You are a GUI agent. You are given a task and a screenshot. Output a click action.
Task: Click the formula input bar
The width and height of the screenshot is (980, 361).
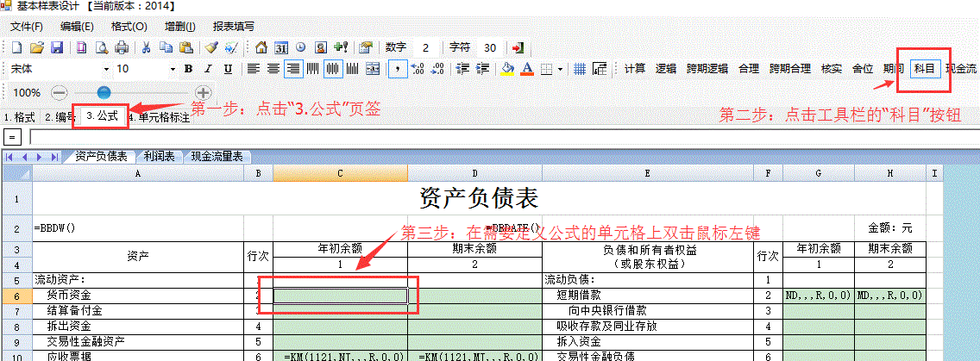(x=505, y=137)
